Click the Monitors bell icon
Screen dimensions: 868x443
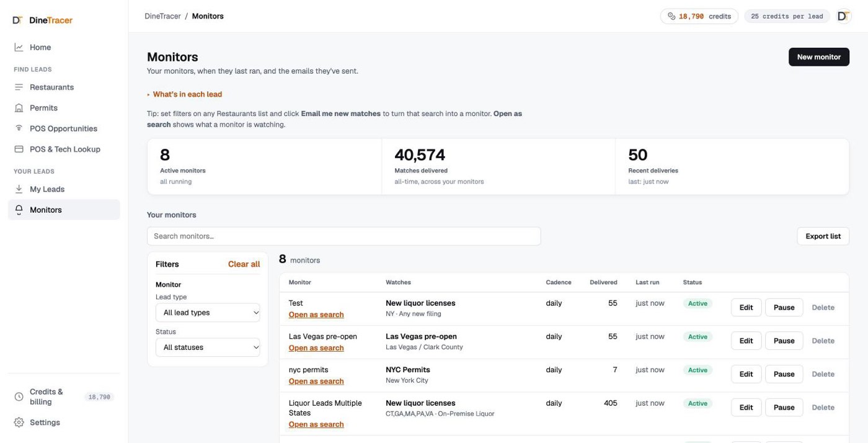(x=19, y=210)
